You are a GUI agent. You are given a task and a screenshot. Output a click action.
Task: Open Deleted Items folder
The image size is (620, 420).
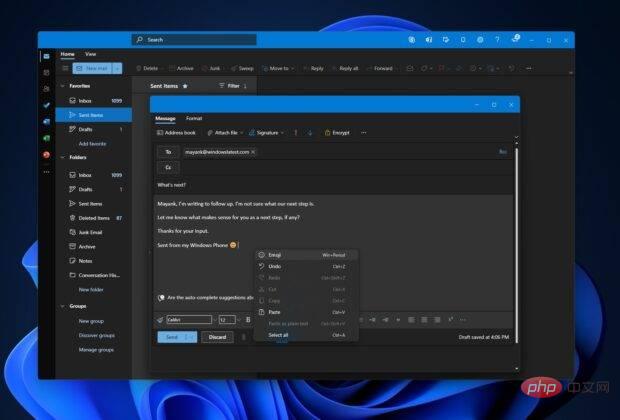point(93,217)
